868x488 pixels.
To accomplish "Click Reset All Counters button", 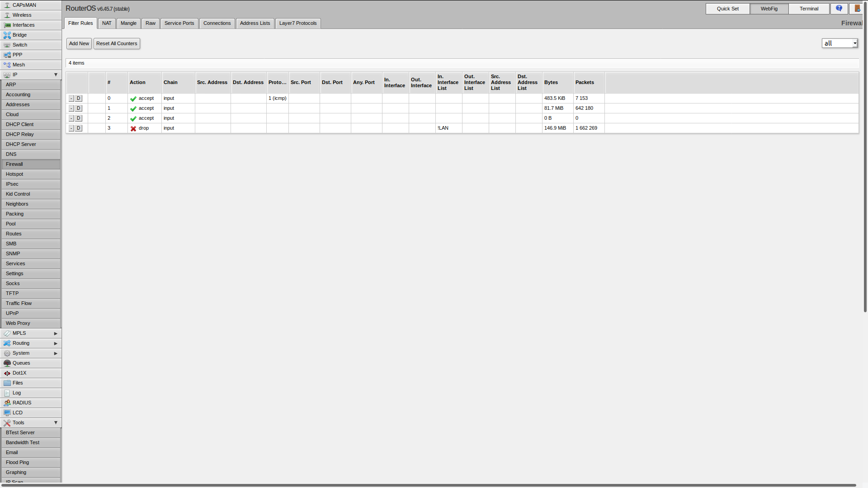I will click(117, 43).
